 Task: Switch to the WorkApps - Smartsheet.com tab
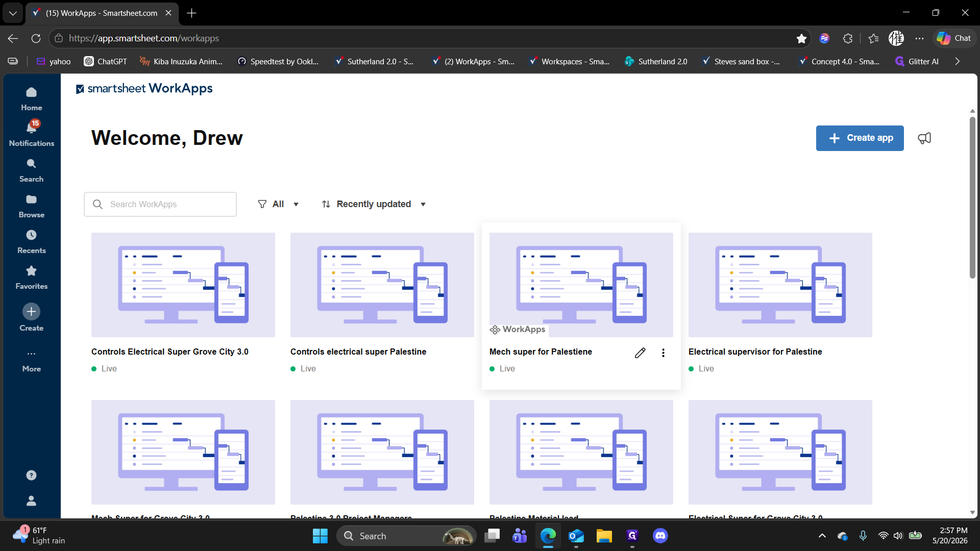(x=102, y=13)
